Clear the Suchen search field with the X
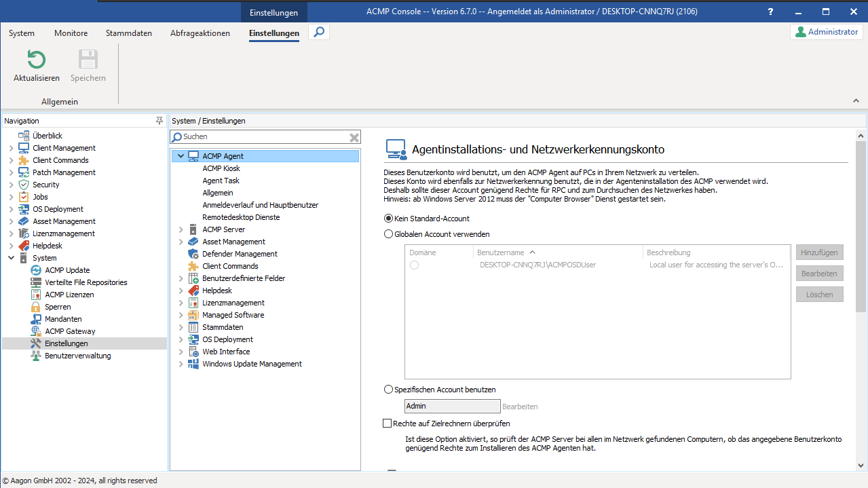 pos(354,136)
